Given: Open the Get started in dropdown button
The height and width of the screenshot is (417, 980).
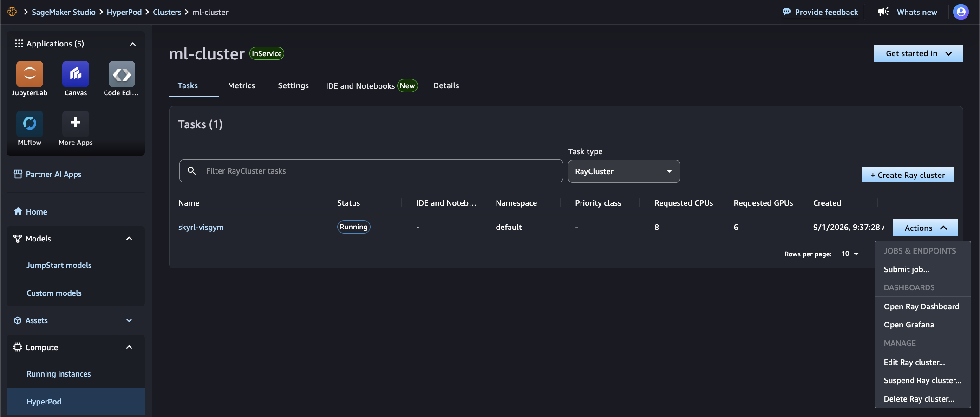Looking at the screenshot, I should point(918,53).
